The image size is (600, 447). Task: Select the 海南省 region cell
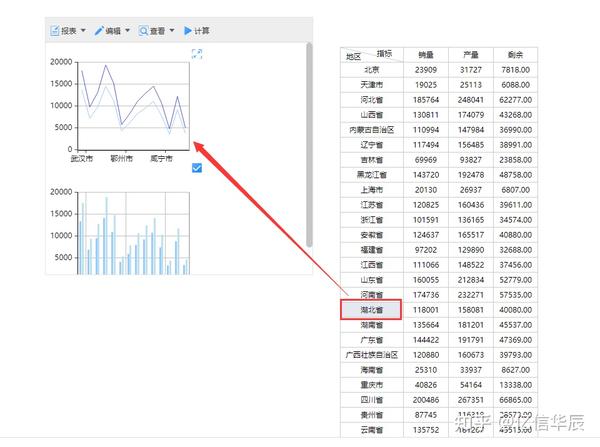372,370
